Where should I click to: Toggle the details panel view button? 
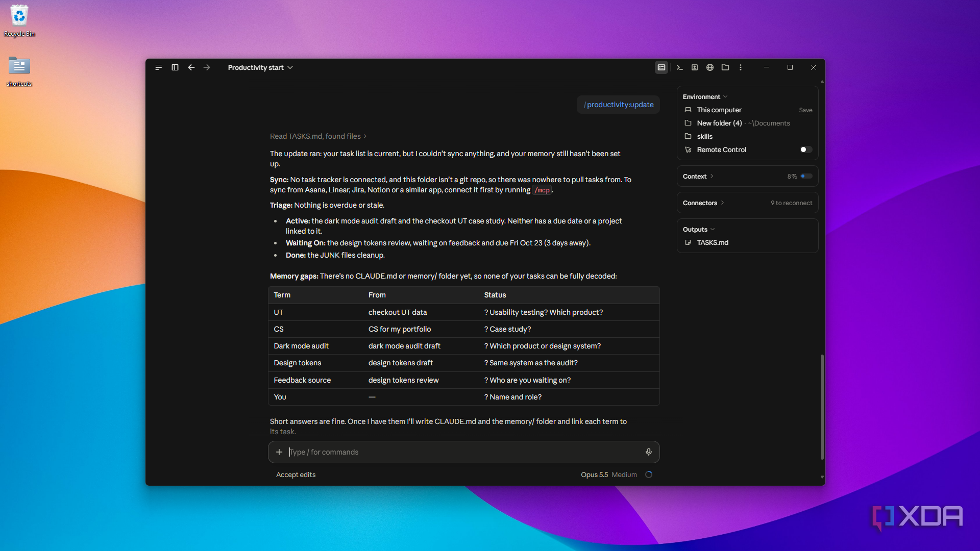point(661,67)
